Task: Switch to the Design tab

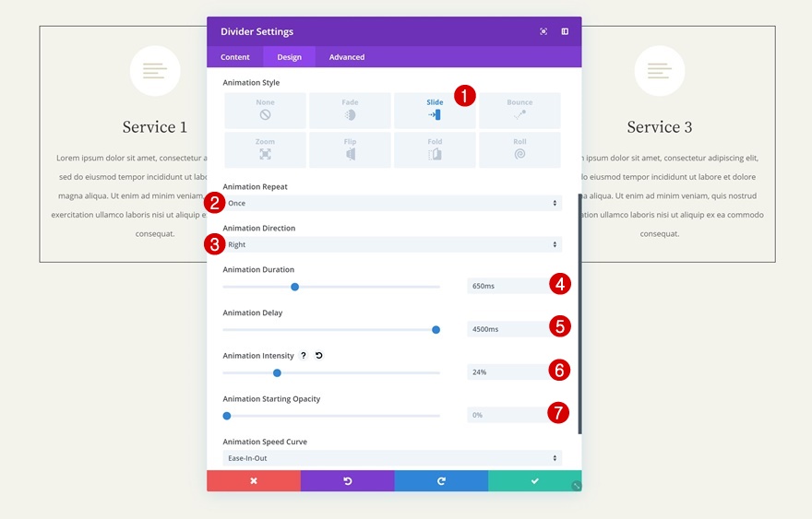Action: click(x=289, y=57)
